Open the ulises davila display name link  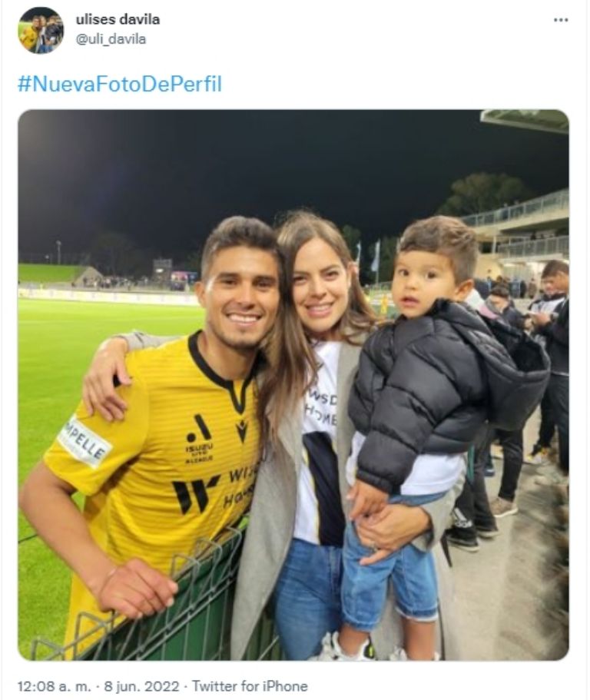coord(118,20)
